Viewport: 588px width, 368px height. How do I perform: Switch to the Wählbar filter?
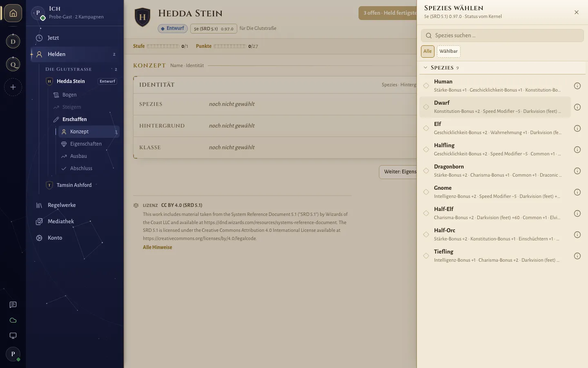point(448,52)
